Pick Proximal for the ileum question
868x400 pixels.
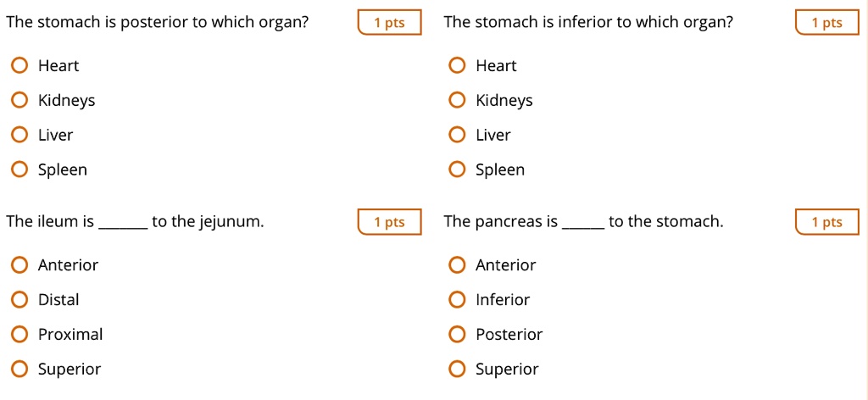click(x=19, y=335)
